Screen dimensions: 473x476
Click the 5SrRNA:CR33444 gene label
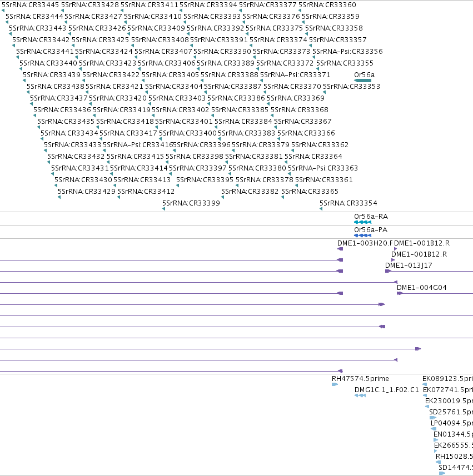coord(34,17)
